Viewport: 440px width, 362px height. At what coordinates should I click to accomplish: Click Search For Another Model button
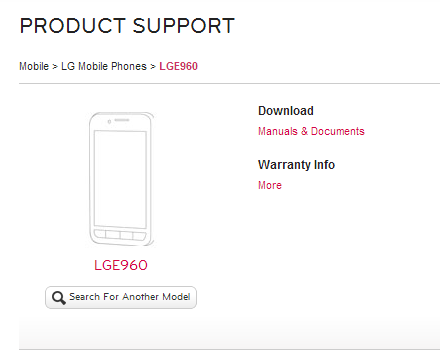(x=121, y=297)
